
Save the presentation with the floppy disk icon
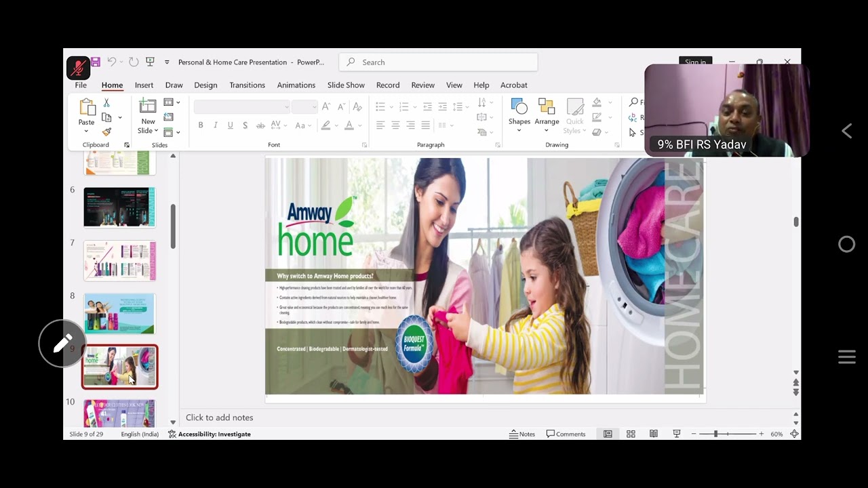pos(96,62)
